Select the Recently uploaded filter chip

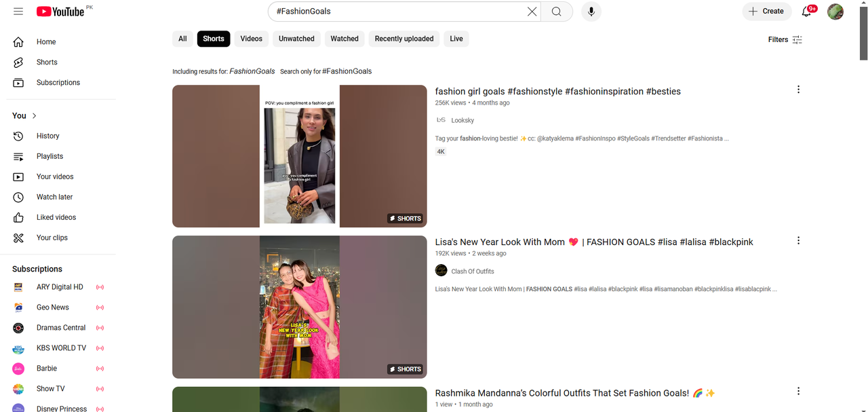click(404, 39)
